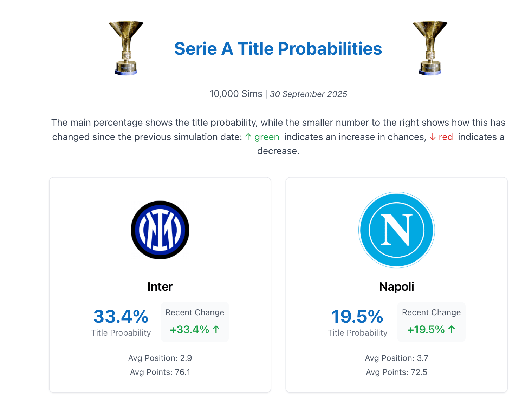This screenshot has height=403, width=532.
Task: Select the Inter team name
Action: coord(160,286)
